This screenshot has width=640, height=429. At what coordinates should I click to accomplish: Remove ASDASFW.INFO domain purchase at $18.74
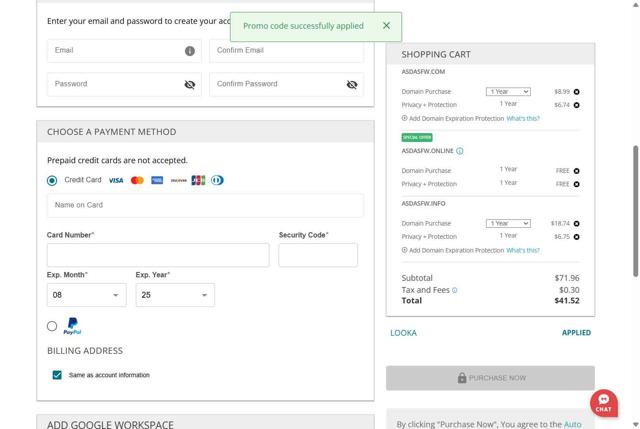click(x=576, y=224)
